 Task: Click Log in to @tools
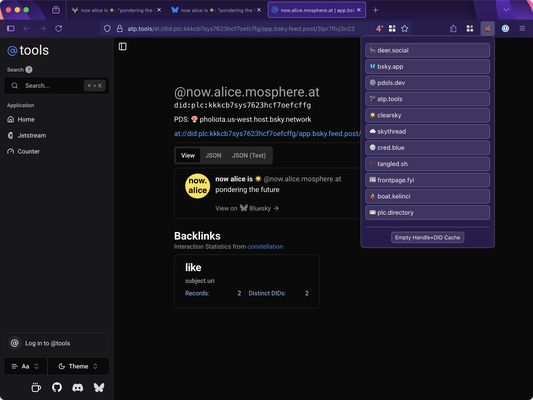pyautogui.click(x=56, y=343)
